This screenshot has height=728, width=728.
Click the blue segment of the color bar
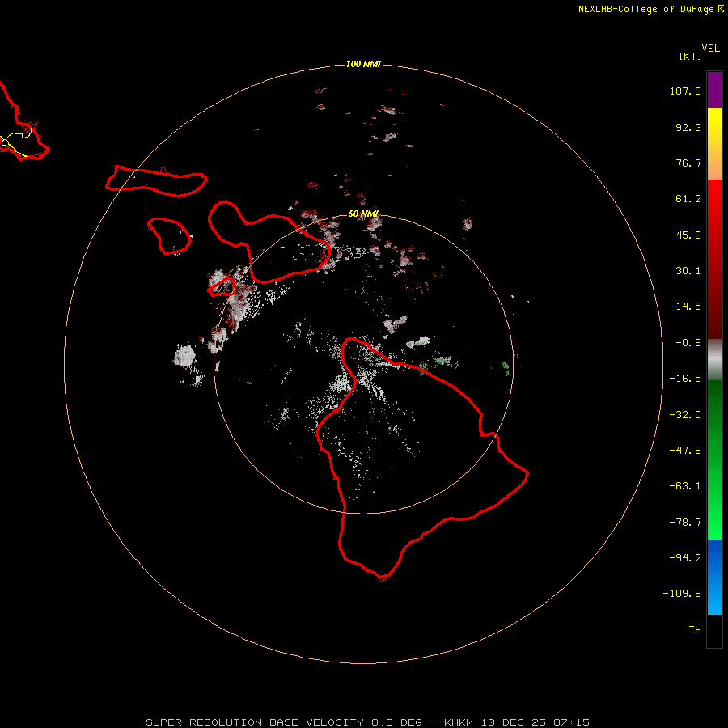(714, 577)
